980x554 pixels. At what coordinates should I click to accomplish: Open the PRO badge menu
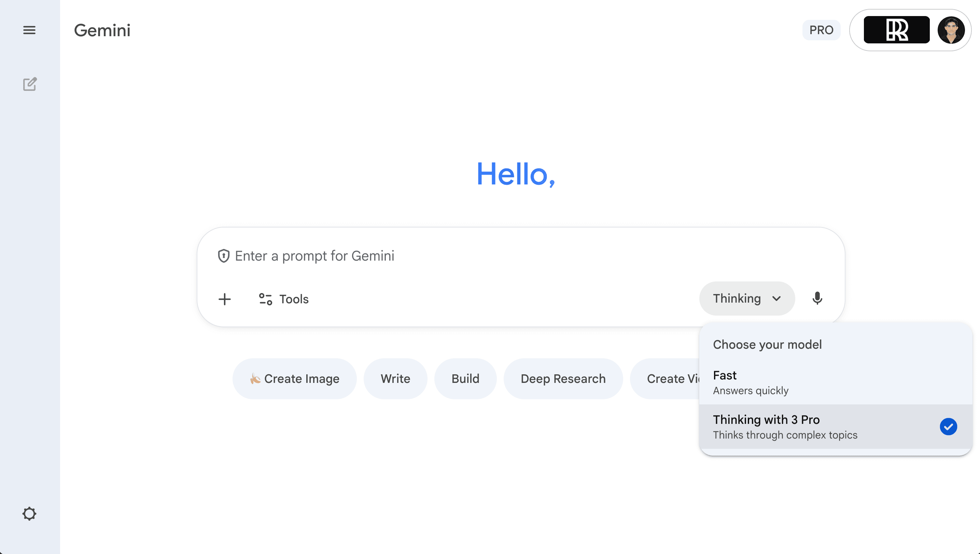(821, 30)
